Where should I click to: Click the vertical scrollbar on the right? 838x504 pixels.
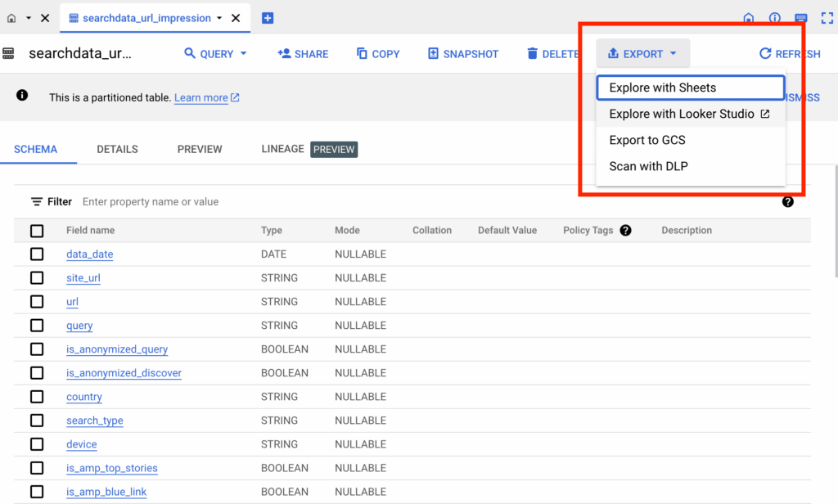click(836, 221)
